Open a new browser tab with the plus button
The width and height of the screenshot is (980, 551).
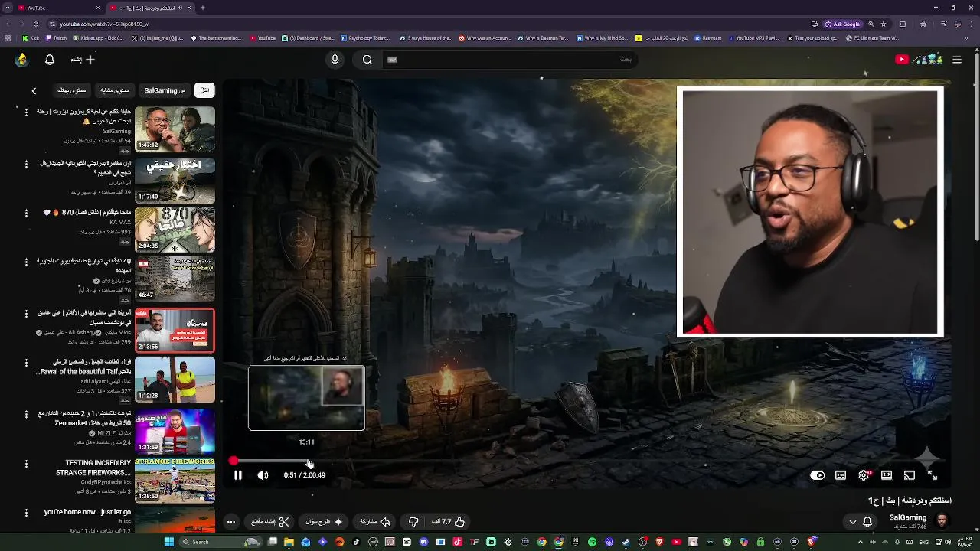click(202, 8)
